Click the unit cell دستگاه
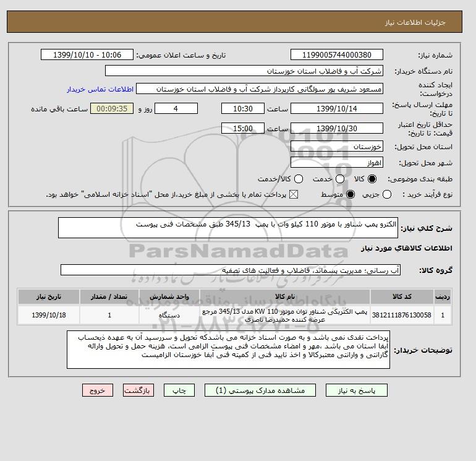Screen dimensions: 476x461 (x=169, y=315)
